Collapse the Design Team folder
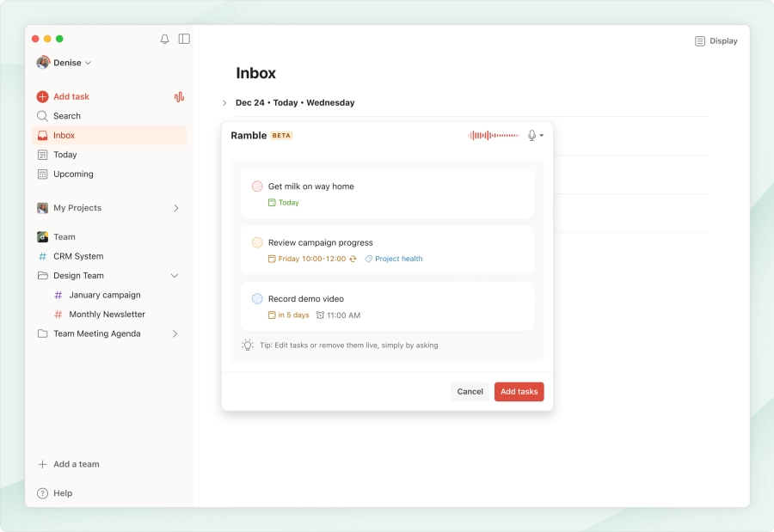This screenshot has height=532, width=774. click(x=175, y=276)
